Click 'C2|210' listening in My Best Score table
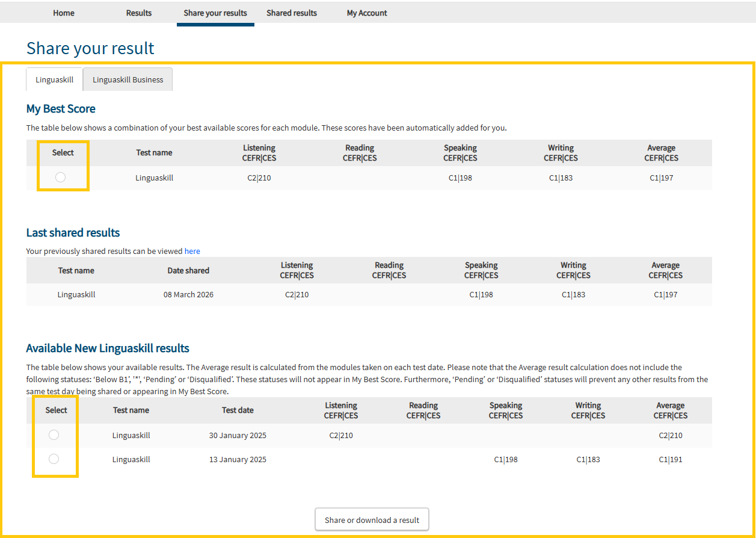The image size is (756, 538). pyautogui.click(x=259, y=178)
